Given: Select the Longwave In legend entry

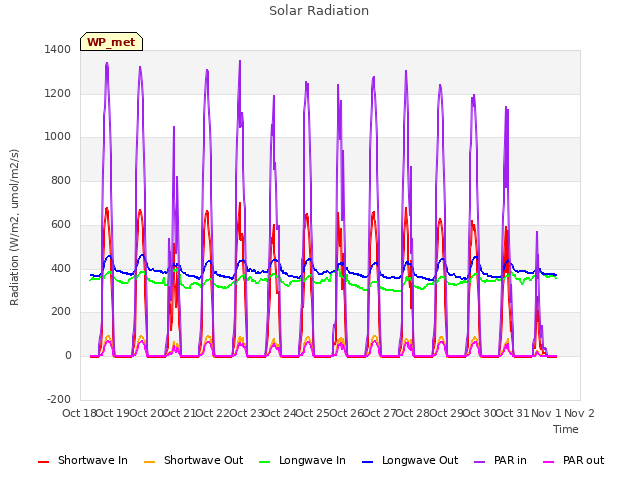Looking at the screenshot, I should 302,460.
